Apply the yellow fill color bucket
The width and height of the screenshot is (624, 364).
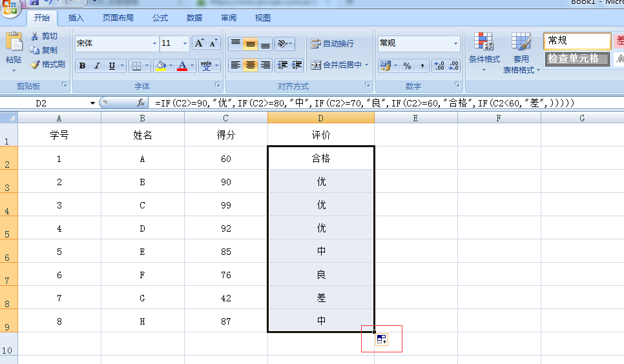coord(161,66)
